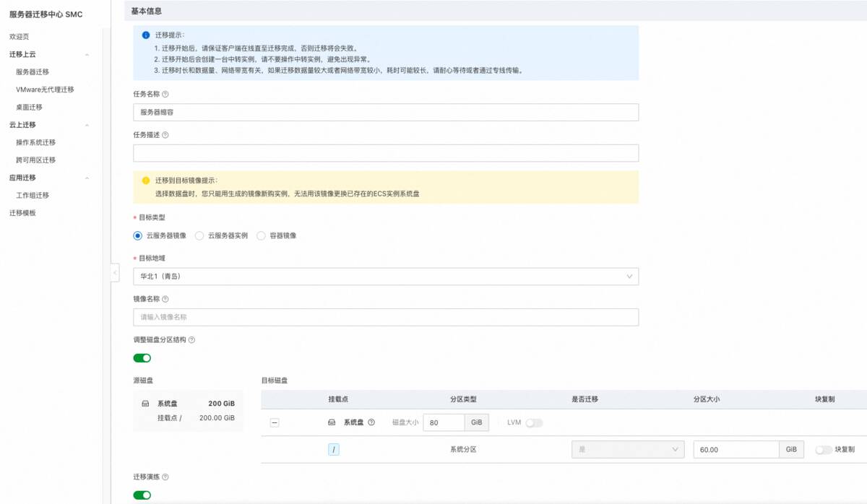Click help icon beside 调整磁盘分区结构
The height and width of the screenshot is (504, 867).
[191, 340]
